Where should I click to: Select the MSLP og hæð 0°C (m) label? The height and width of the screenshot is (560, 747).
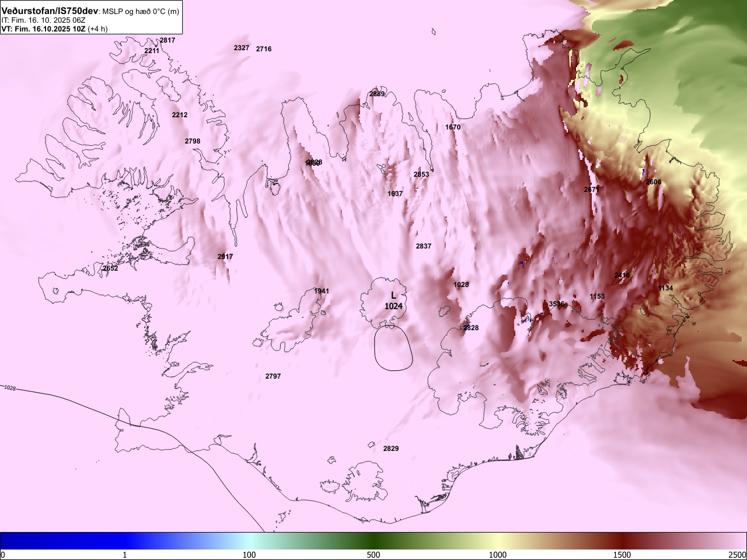(141, 12)
